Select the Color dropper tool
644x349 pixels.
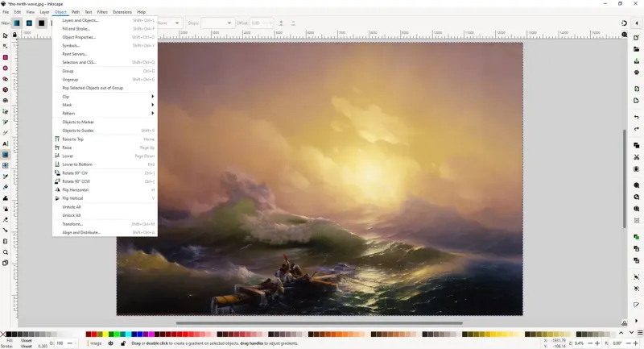point(6,177)
